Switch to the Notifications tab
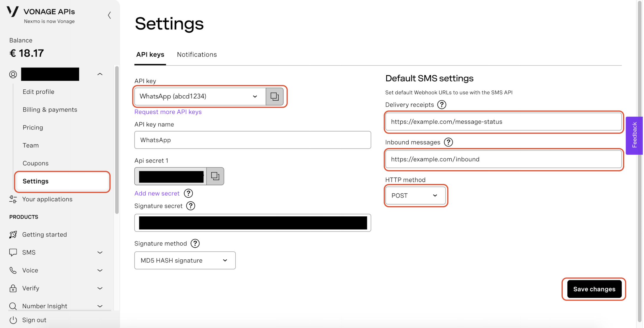 pyautogui.click(x=197, y=55)
